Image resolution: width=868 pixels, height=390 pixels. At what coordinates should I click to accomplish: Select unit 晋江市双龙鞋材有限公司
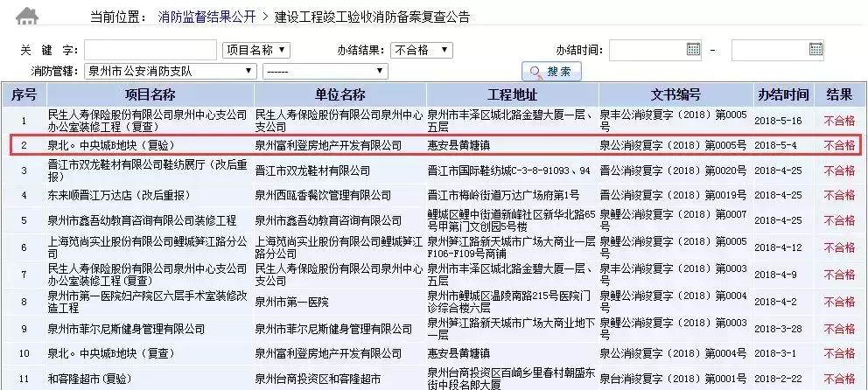(x=312, y=171)
